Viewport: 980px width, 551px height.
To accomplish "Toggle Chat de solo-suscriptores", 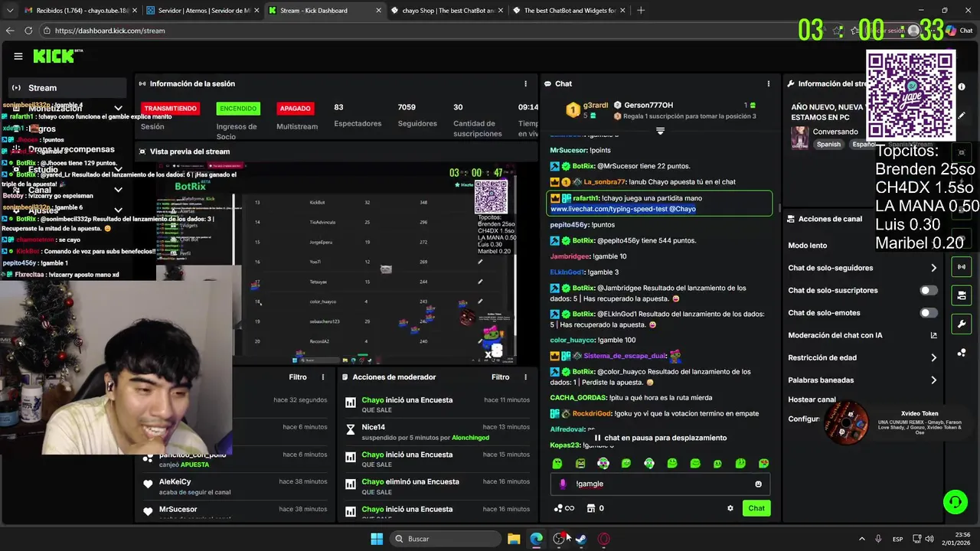I will [x=928, y=291].
